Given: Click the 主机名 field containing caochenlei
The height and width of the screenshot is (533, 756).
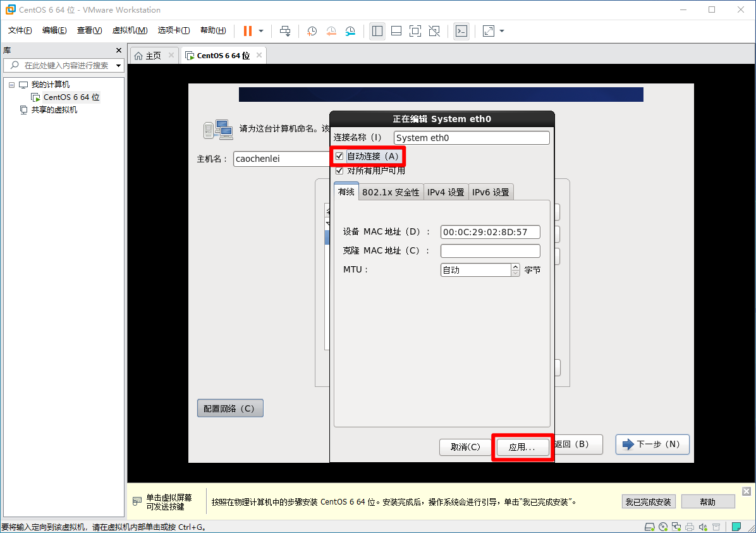Looking at the screenshot, I should tap(281, 159).
